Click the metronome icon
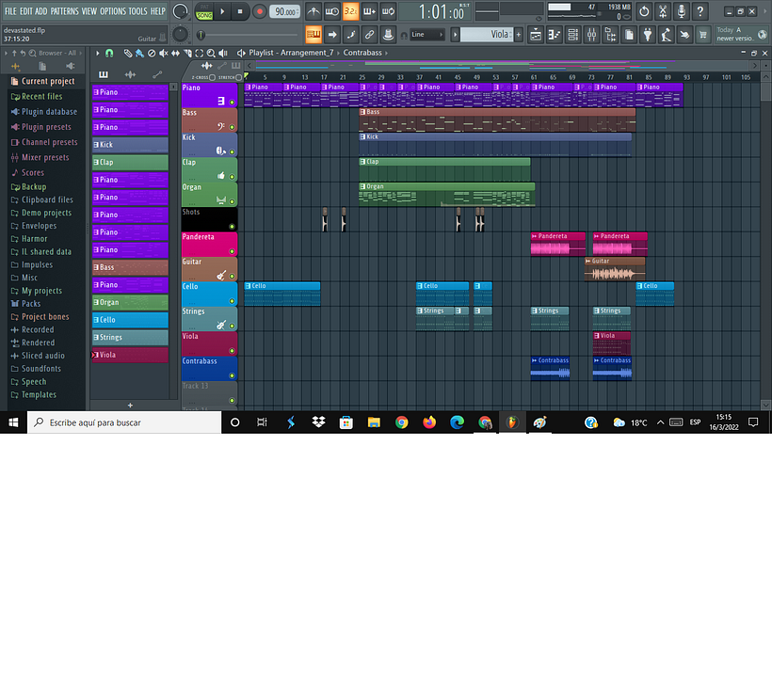The height and width of the screenshot is (700, 772). tap(314, 11)
